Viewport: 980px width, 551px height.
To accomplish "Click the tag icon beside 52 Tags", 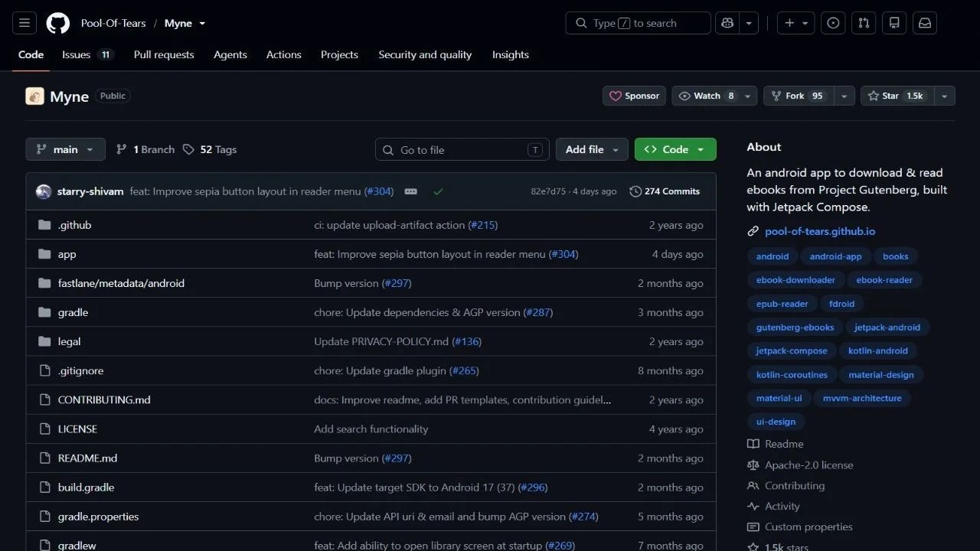I will [188, 149].
